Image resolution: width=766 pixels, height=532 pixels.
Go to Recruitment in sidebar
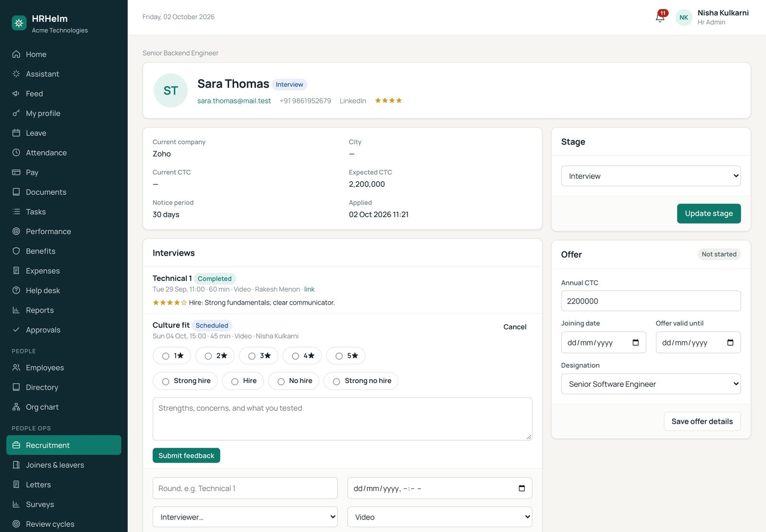tap(64, 445)
